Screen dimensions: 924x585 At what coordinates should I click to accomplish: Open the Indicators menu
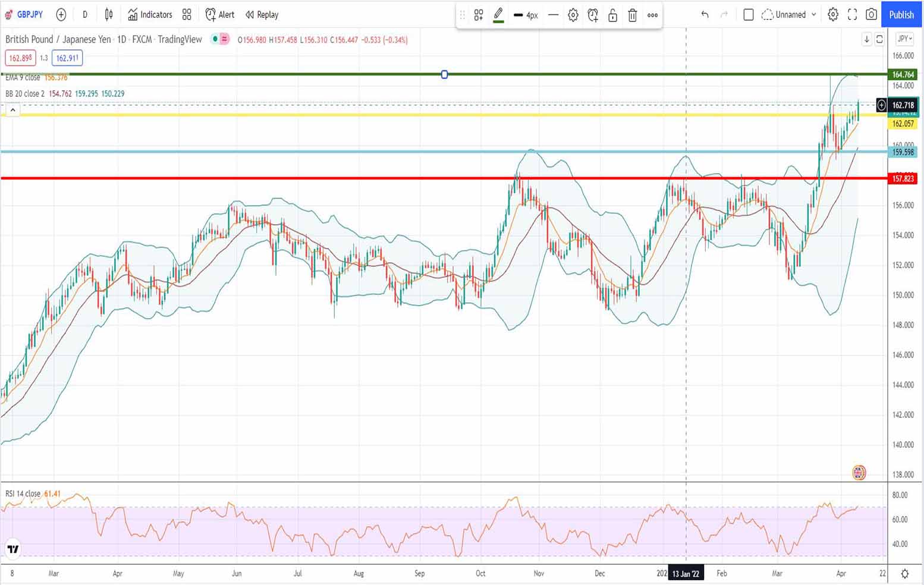[x=150, y=15]
